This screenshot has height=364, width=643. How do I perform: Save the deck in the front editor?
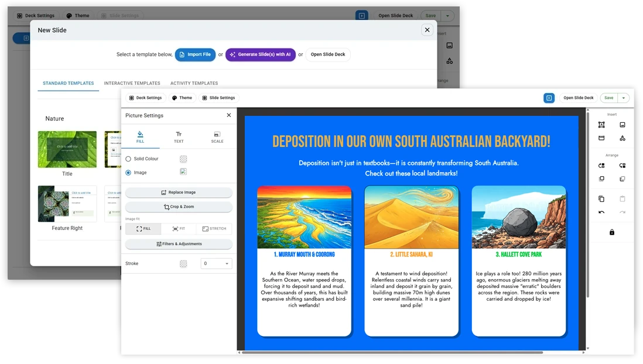pyautogui.click(x=609, y=98)
